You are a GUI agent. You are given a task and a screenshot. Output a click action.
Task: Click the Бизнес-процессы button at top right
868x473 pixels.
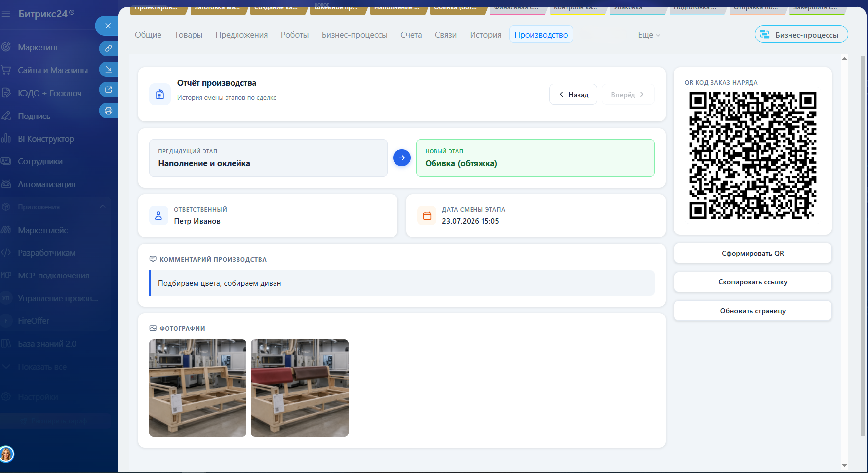[801, 35]
